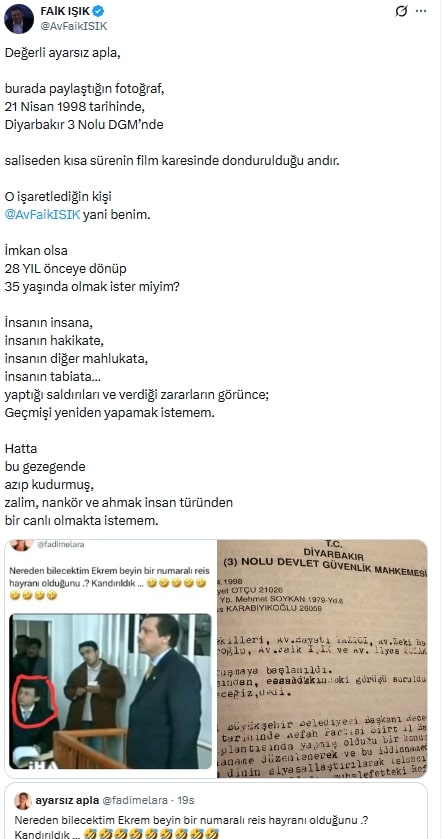Open Faik Işık's profile avatar

[19, 19]
